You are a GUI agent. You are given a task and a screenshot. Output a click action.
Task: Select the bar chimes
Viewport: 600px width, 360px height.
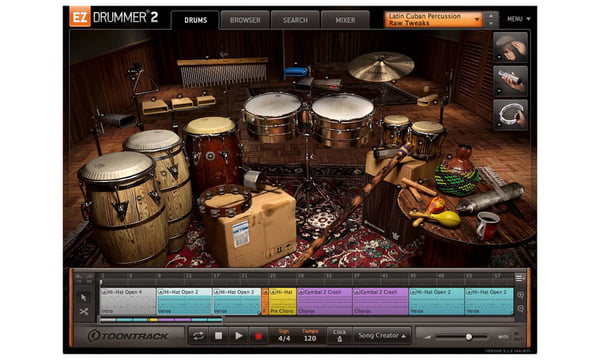click(223, 72)
